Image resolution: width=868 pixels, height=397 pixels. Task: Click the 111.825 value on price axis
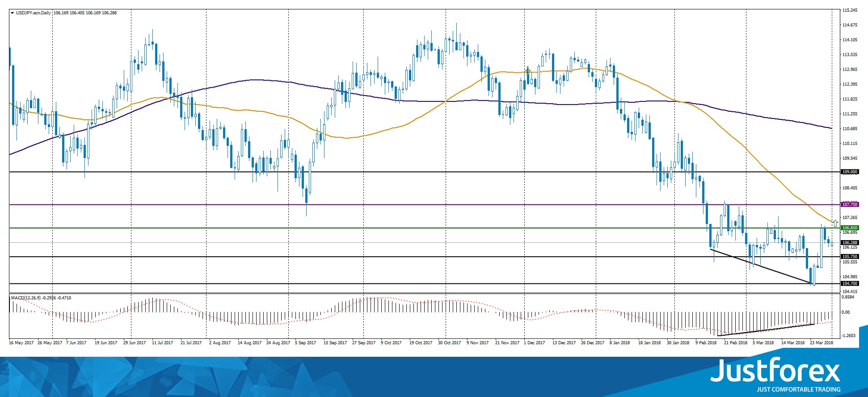point(850,99)
